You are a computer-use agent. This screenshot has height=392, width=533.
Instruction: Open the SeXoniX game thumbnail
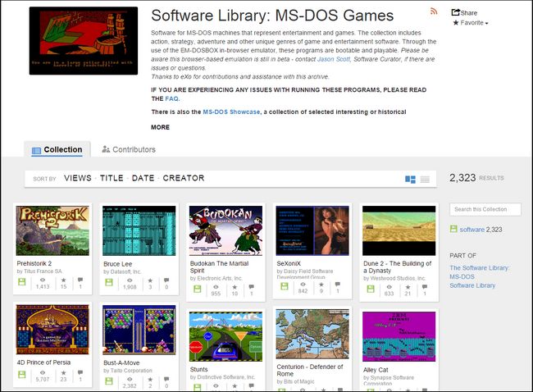312,230
